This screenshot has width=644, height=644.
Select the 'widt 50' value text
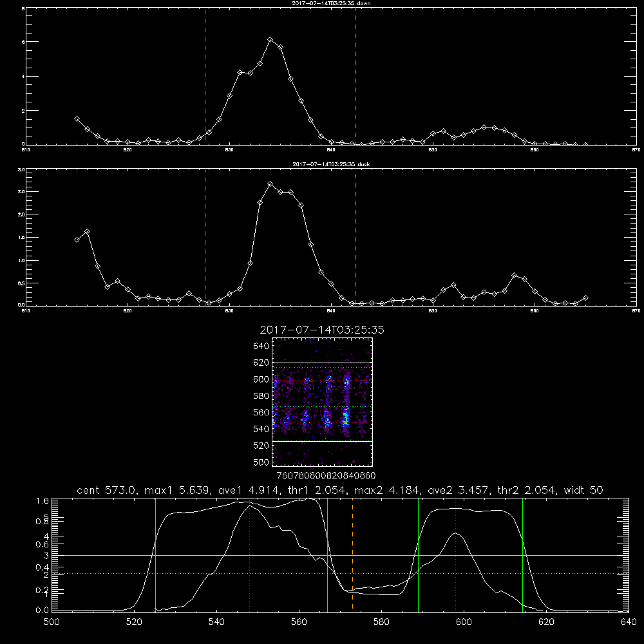click(x=583, y=490)
